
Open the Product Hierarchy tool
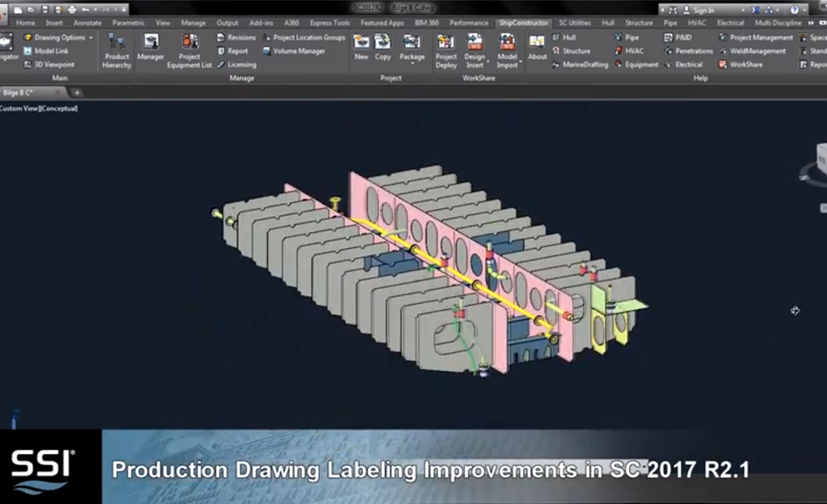tap(116, 51)
